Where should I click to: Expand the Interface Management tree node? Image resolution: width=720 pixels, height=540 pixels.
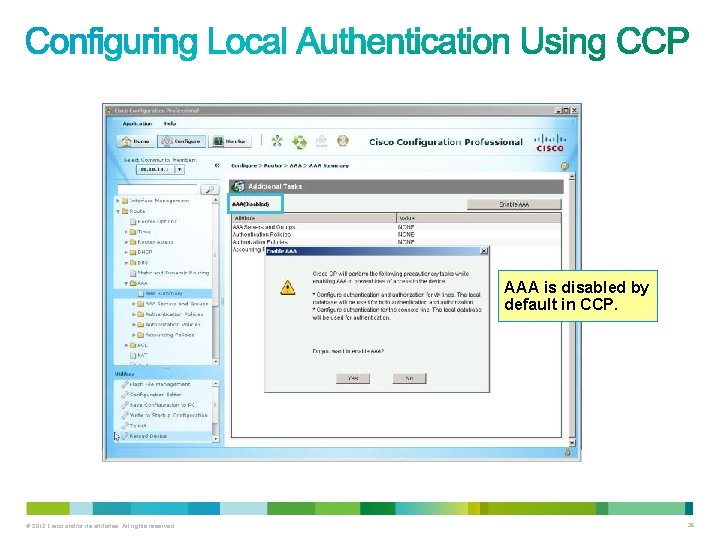[118, 201]
